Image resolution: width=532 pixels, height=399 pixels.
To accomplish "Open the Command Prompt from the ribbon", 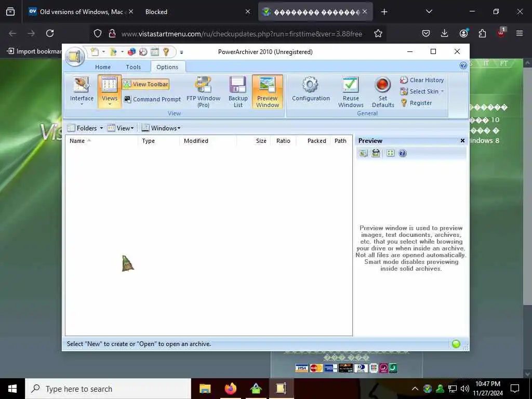I will (152, 99).
